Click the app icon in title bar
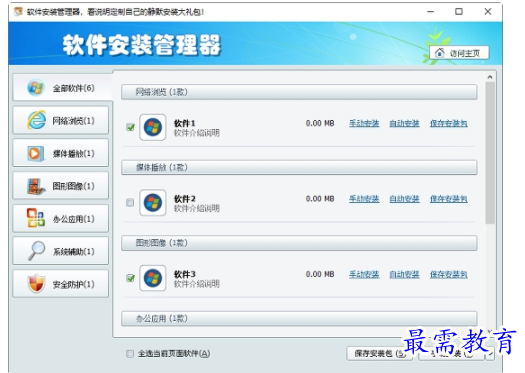 tap(18, 12)
